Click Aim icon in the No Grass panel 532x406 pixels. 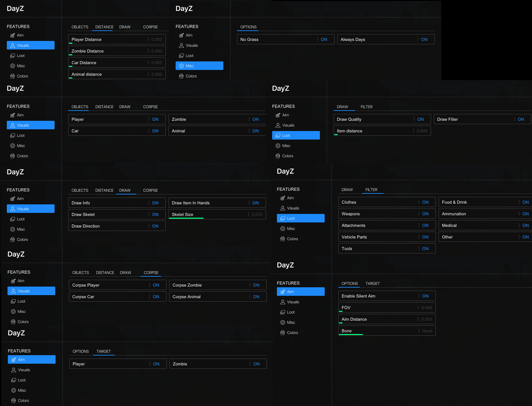[181, 35]
